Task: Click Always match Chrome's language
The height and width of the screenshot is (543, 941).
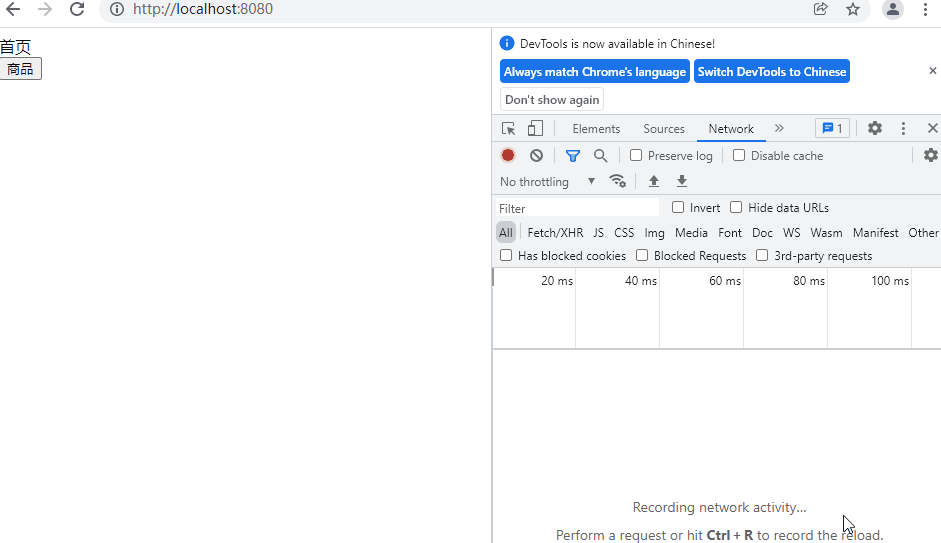Action: coord(595,71)
